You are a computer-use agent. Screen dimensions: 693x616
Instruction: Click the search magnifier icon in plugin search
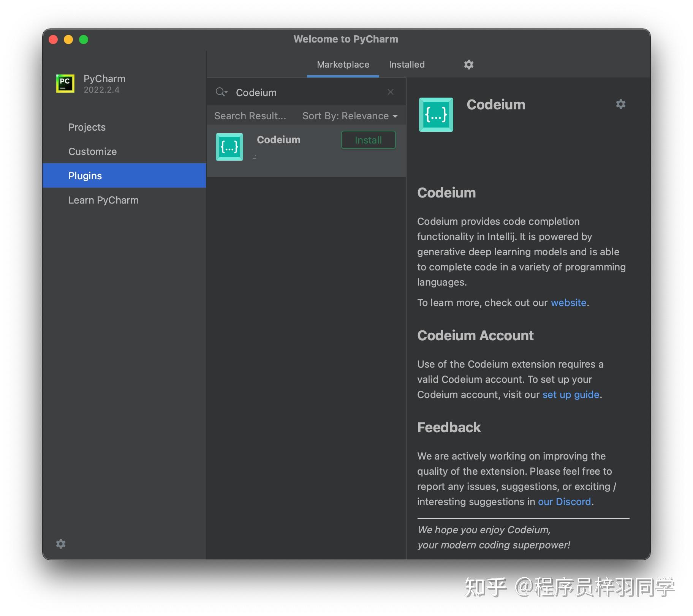coord(221,92)
